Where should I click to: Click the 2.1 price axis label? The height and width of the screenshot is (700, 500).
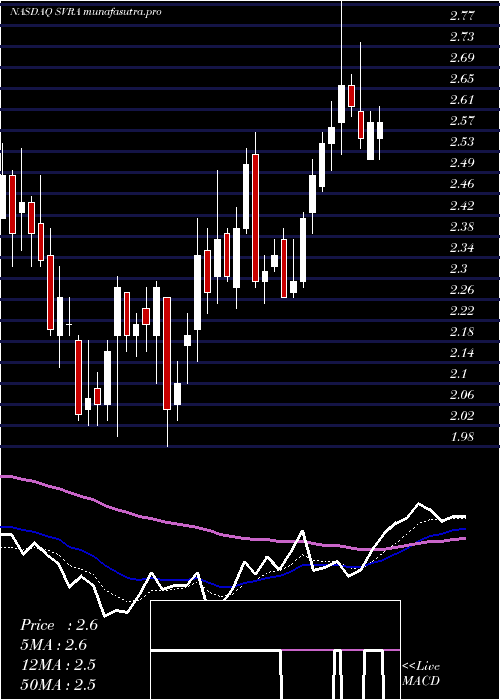(x=458, y=374)
